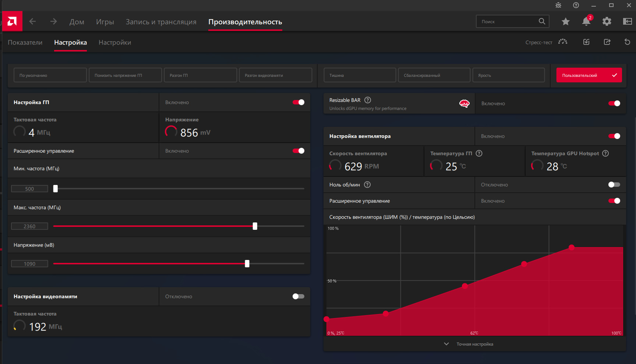Select the fan curve point at 0%, 25°C
Viewport: 636px width, 364px height.
(x=326, y=319)
